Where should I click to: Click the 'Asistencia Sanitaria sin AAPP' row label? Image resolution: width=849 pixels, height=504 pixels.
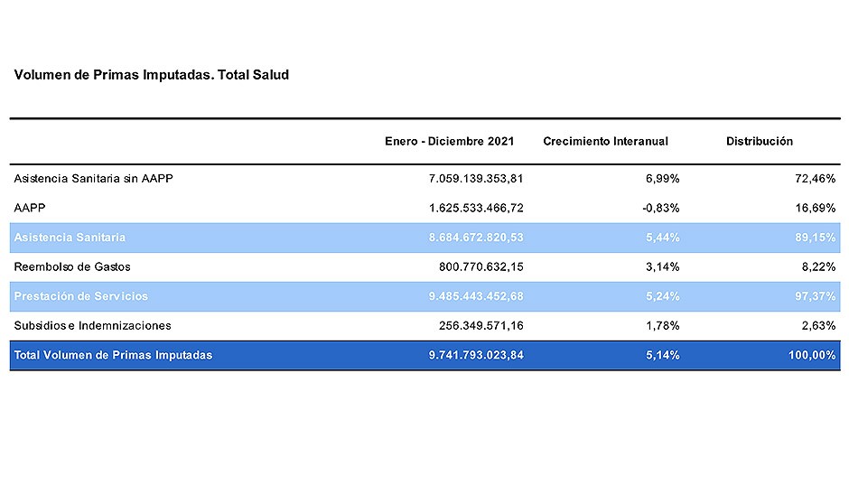[x=93, y=179]
